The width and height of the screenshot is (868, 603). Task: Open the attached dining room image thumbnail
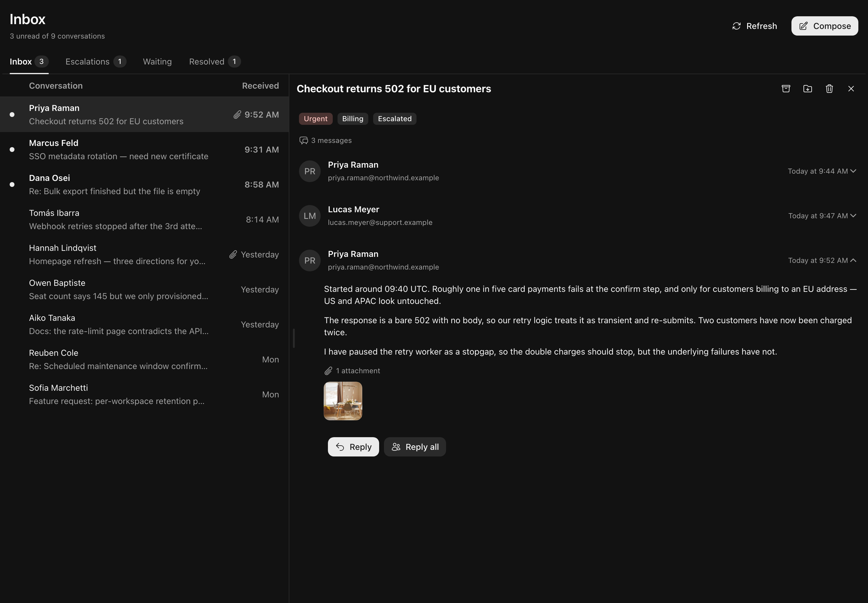[x=343, y=401]
